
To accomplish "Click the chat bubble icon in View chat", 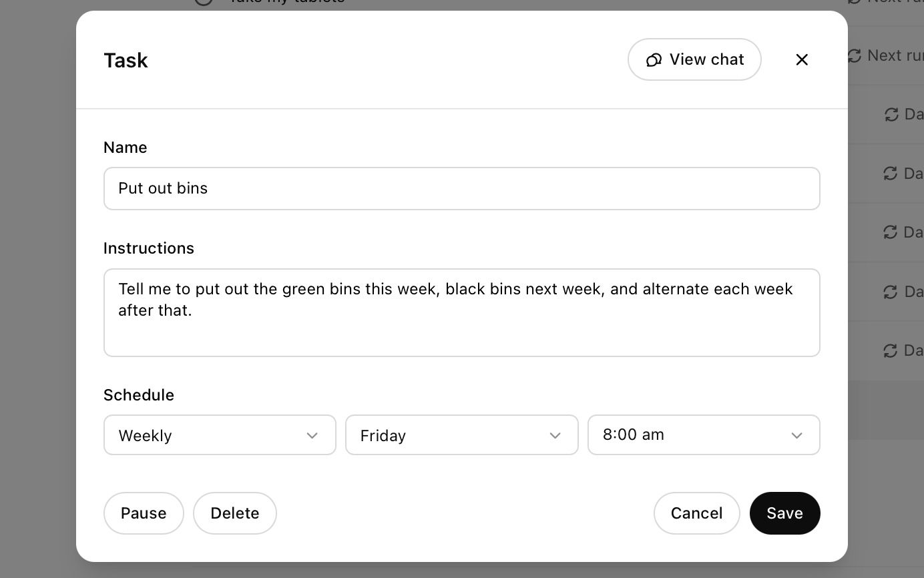I will click(654, 60).
